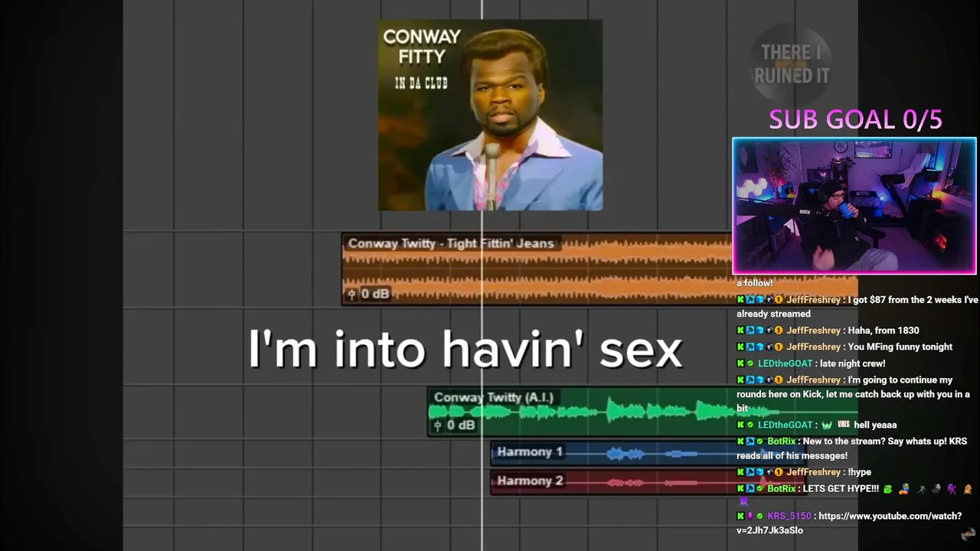980x551 pixels.
Task: Click the 0 dB value on the green clip
Action: pyautogui.click(x=461, y=425)
